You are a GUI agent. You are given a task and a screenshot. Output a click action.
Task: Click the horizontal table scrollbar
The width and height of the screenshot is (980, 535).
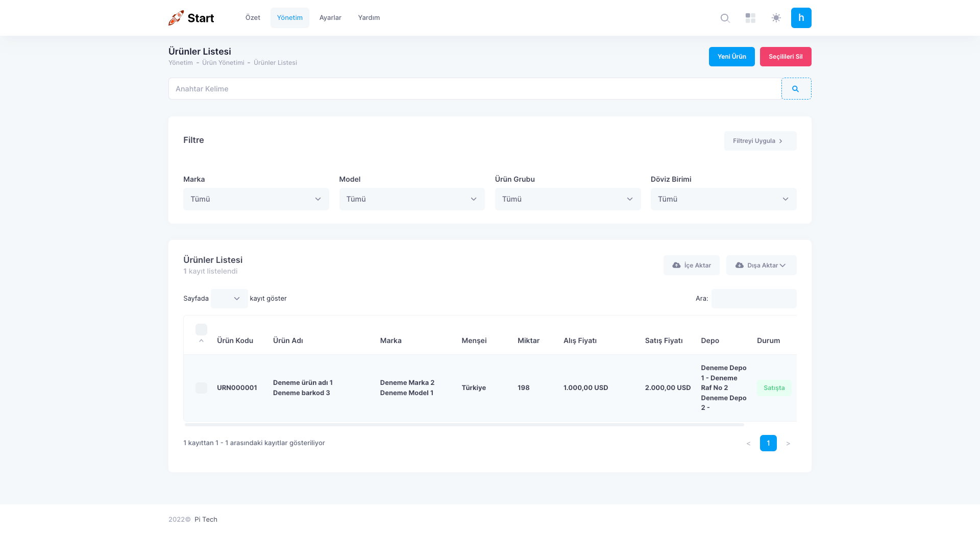click(x=464, y=425)
